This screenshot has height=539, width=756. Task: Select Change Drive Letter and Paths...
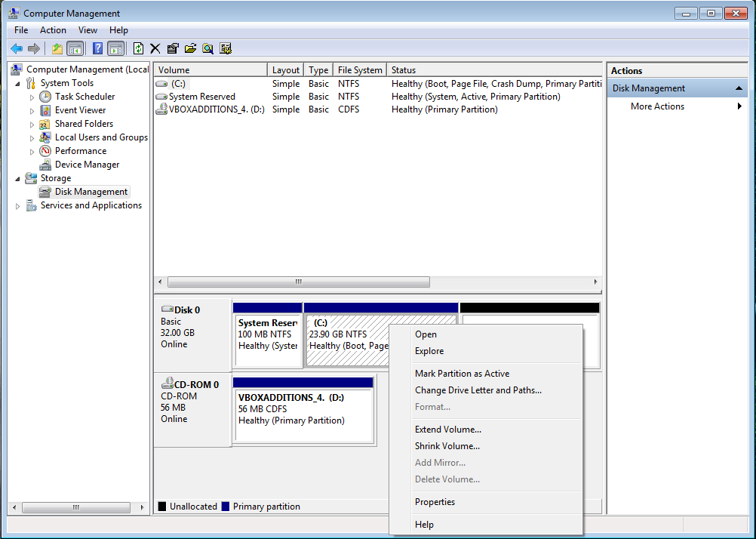pos(486,390)
